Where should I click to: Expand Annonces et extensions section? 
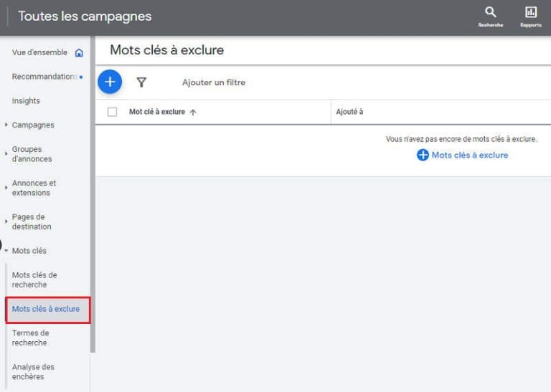click(x=6, y=188)
